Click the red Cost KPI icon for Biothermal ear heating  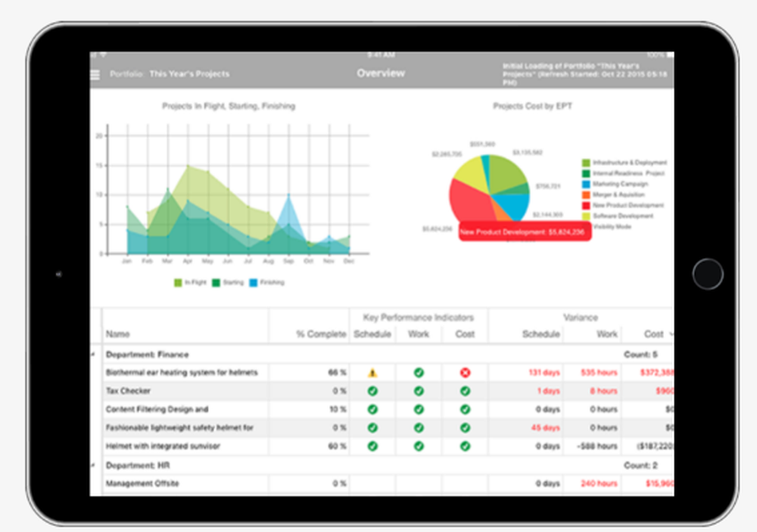pyautogui.click(x=465, y=372)
